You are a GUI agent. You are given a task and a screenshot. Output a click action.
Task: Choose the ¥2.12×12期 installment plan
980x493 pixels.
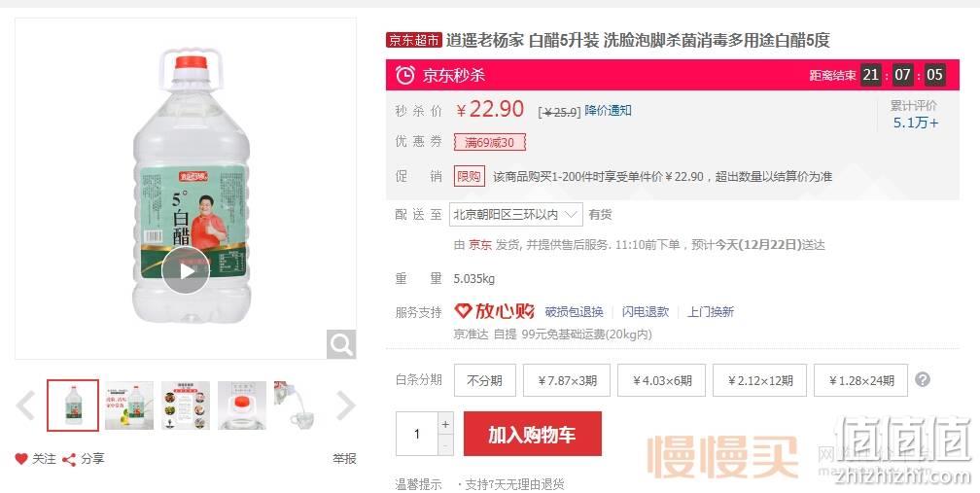coord(759,380)
